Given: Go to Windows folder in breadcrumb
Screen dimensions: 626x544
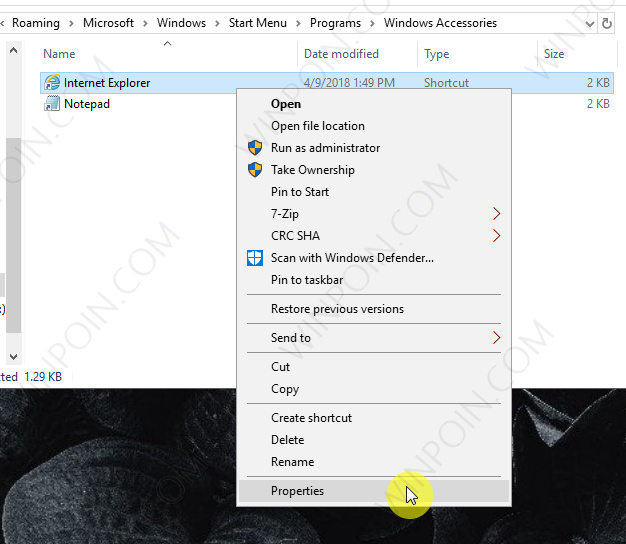Looking at the screenshot, I should coord(181,23).
